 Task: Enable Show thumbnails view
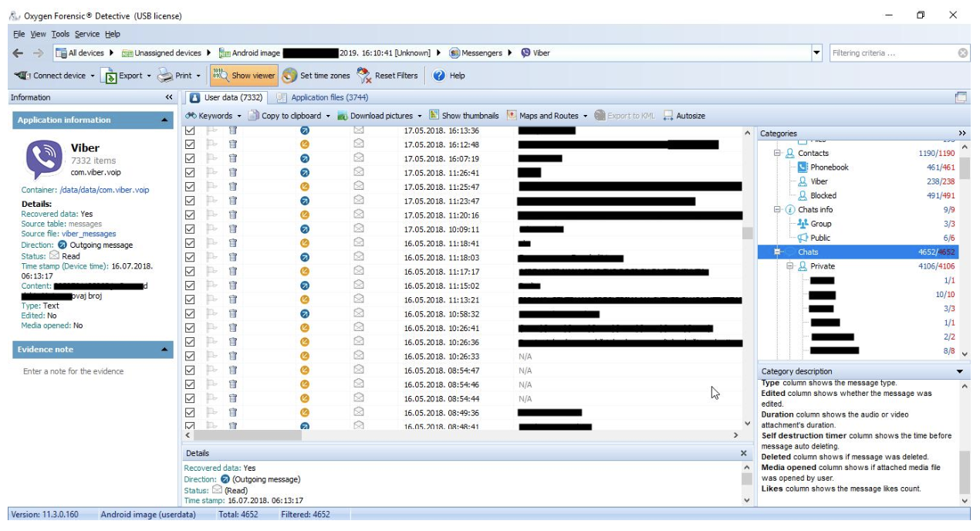tap(464, 116)
